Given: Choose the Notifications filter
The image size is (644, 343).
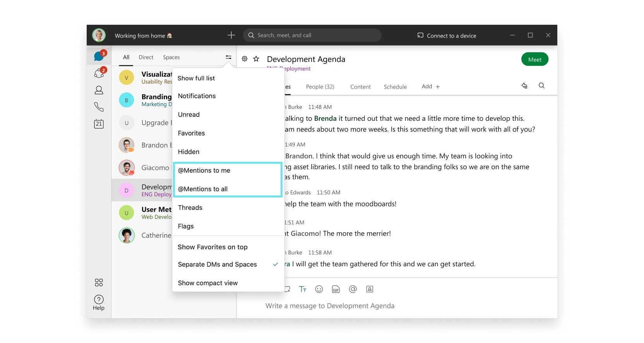Looking at the screenshot, I should (x=228, y=96).
